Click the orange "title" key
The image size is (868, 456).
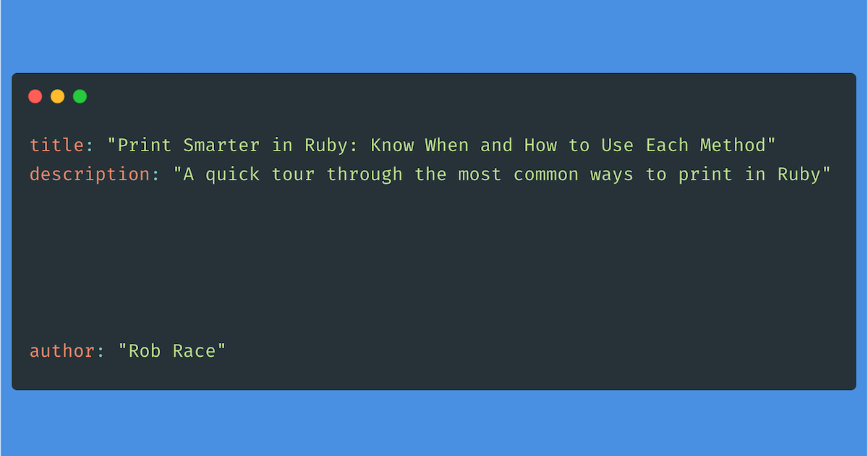[57, 145]
